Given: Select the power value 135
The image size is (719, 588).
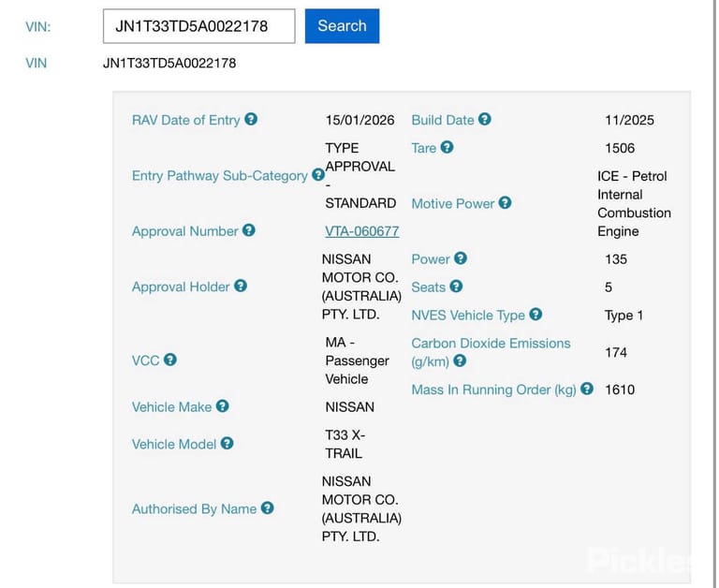Looking at the screenshot, I should pyautogui.click(x=616, y=259).
